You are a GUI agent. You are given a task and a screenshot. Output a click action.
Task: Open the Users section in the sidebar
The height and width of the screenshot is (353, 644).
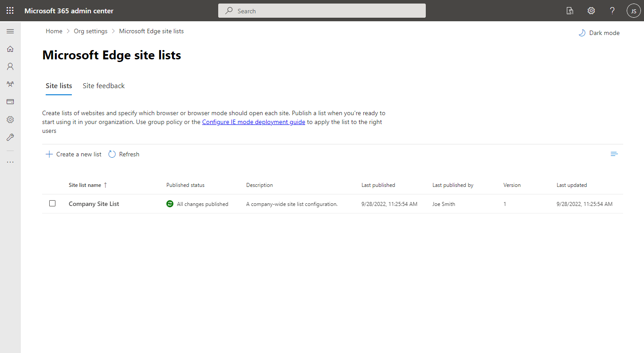(x=10, y=66)
